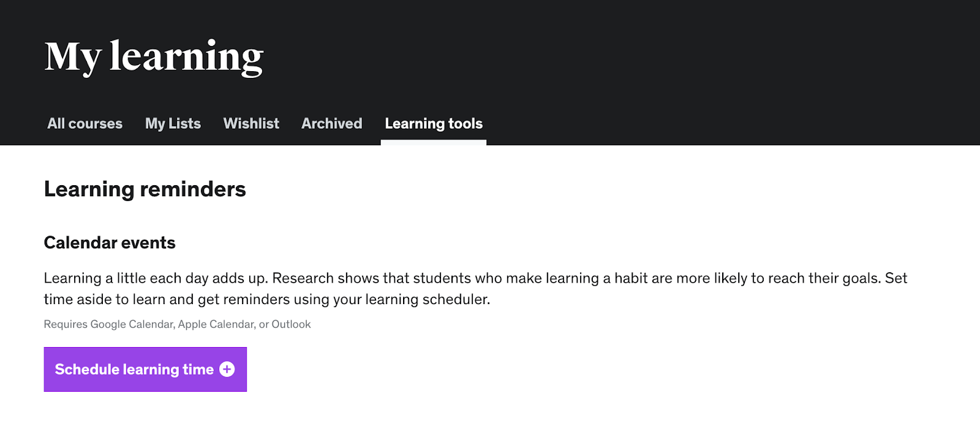Select the Learning tools tab
The image size is (980, 431).
click(x=434, y=124)
